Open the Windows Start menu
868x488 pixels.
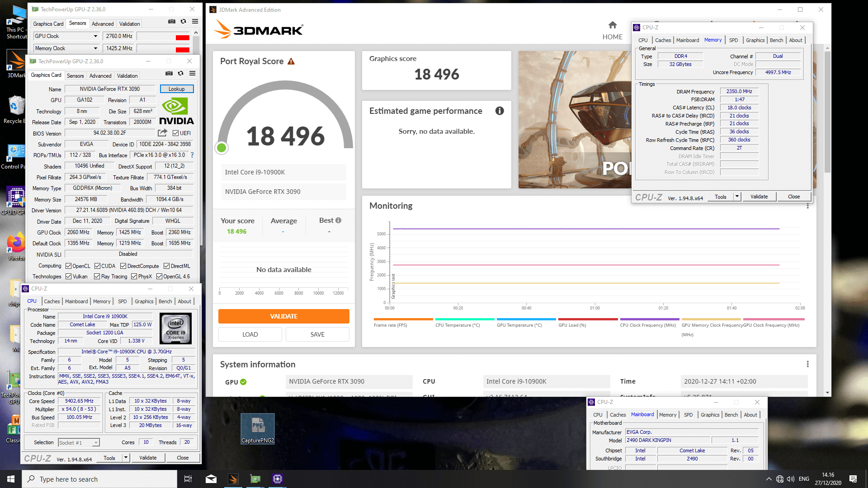click(x=11, y=479)
